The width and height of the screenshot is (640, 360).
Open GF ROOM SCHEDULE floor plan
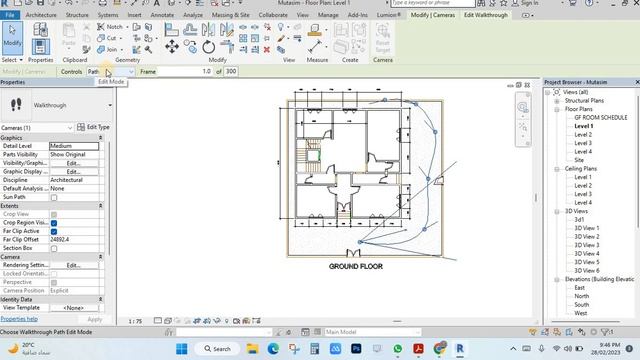600,118
